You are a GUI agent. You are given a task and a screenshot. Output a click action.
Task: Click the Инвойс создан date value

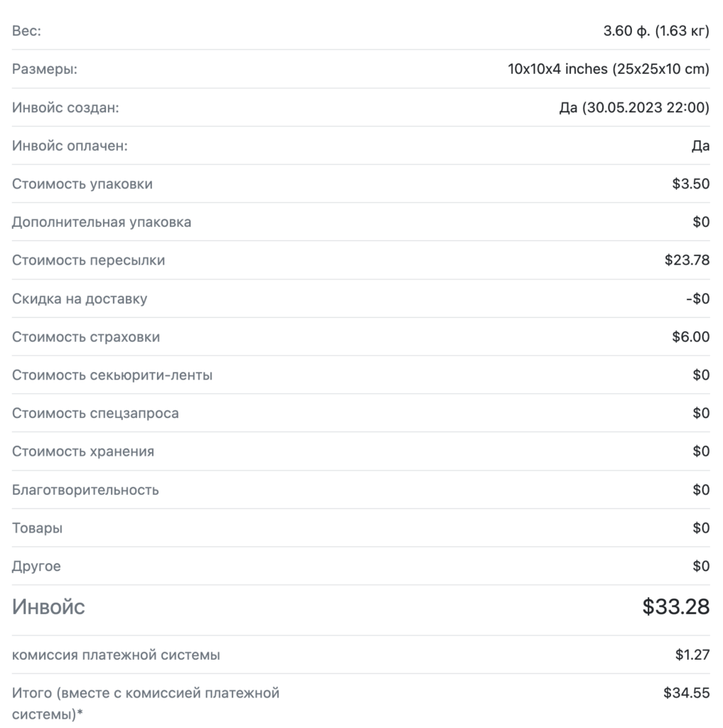click(634, 107)
